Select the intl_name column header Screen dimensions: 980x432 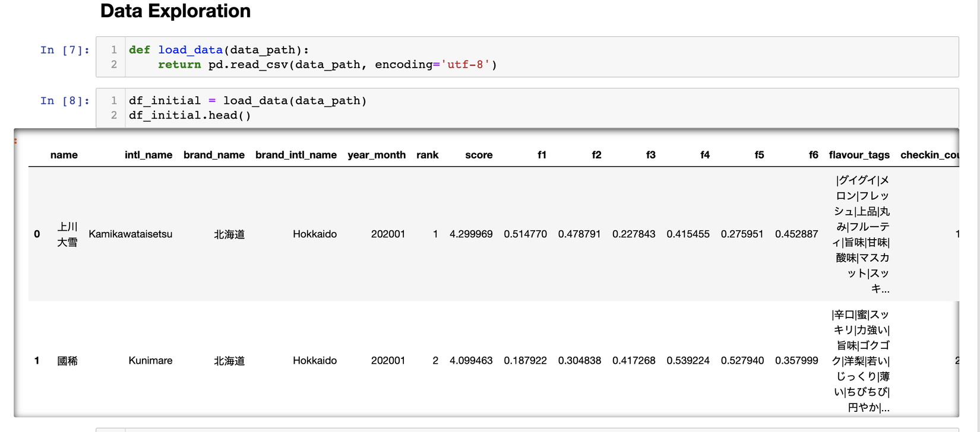pos(148,155)
